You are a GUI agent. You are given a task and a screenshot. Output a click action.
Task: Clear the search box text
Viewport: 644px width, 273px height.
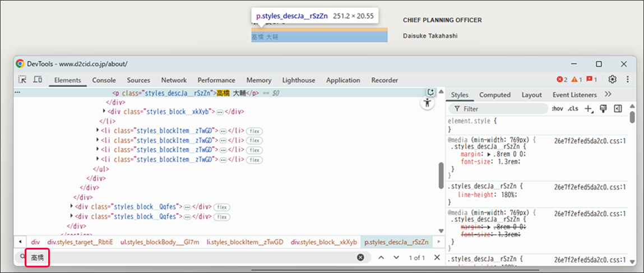click(x=360, y=257)
